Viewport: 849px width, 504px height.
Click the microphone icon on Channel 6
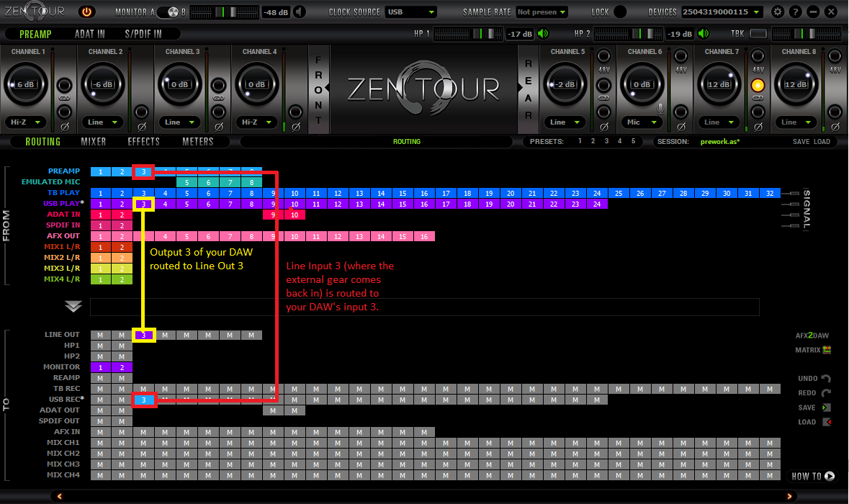660,109
